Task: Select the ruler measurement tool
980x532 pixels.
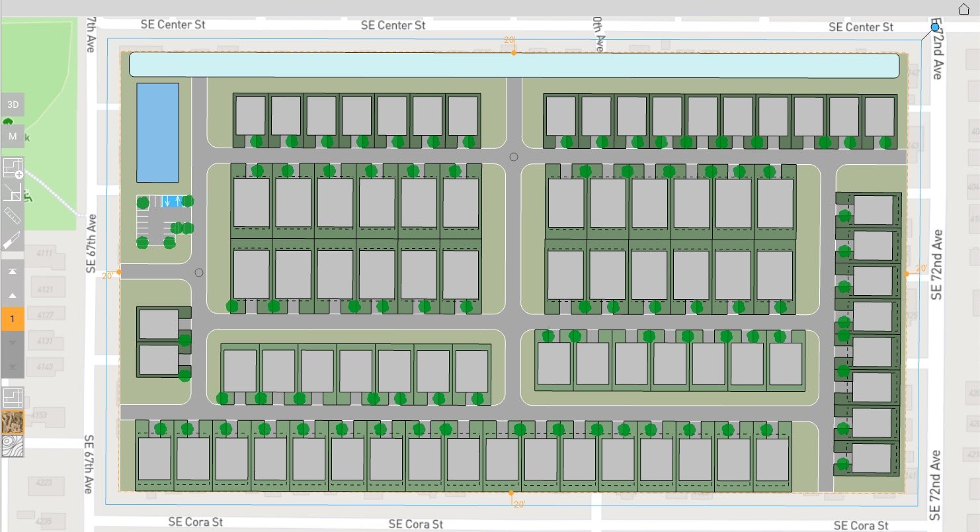Action: [x=11, y=216]
